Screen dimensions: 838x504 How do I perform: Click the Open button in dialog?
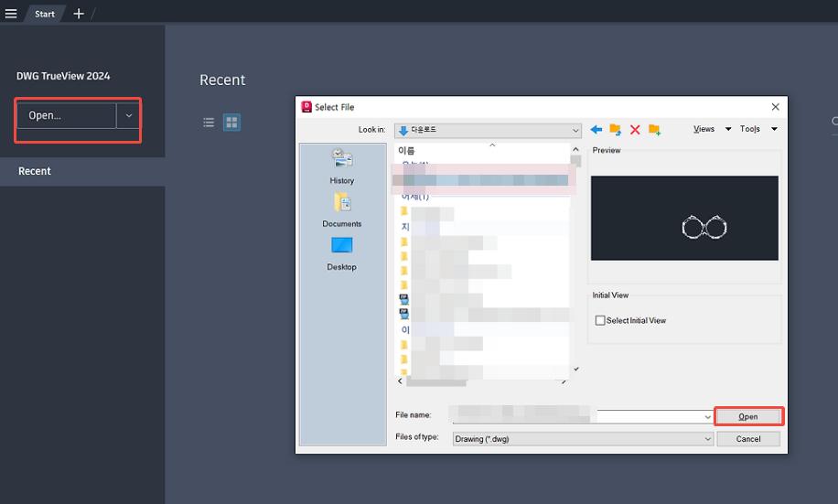[748, 416]
